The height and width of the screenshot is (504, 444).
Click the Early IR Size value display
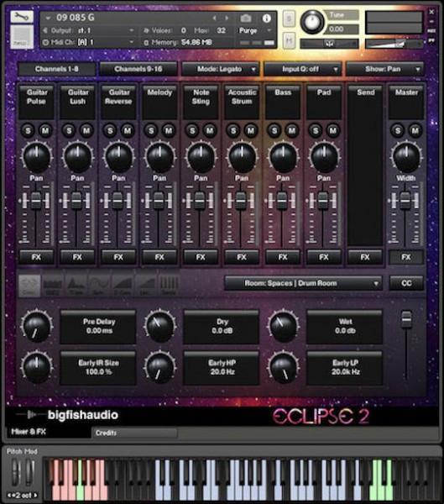[x=98, y=367]
